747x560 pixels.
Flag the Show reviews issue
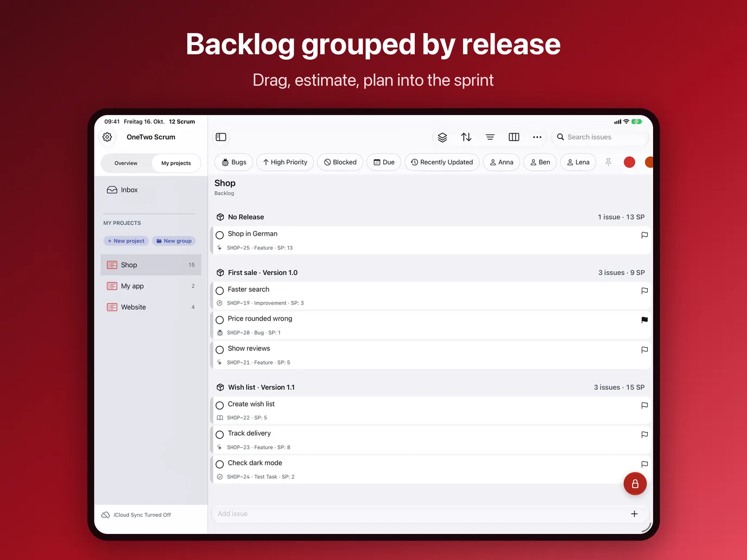click(x=644, y=350)
